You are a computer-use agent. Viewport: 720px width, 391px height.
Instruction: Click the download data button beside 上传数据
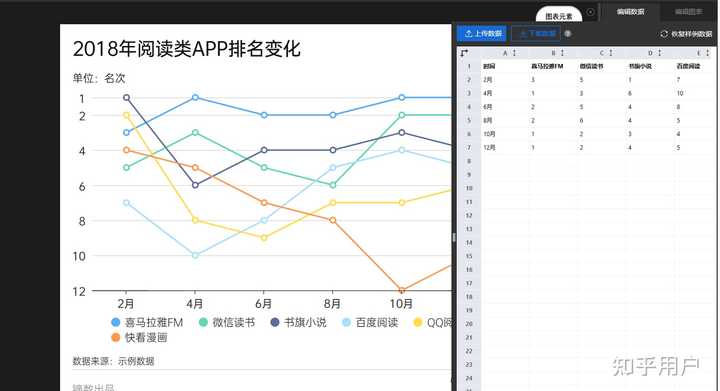536,34
